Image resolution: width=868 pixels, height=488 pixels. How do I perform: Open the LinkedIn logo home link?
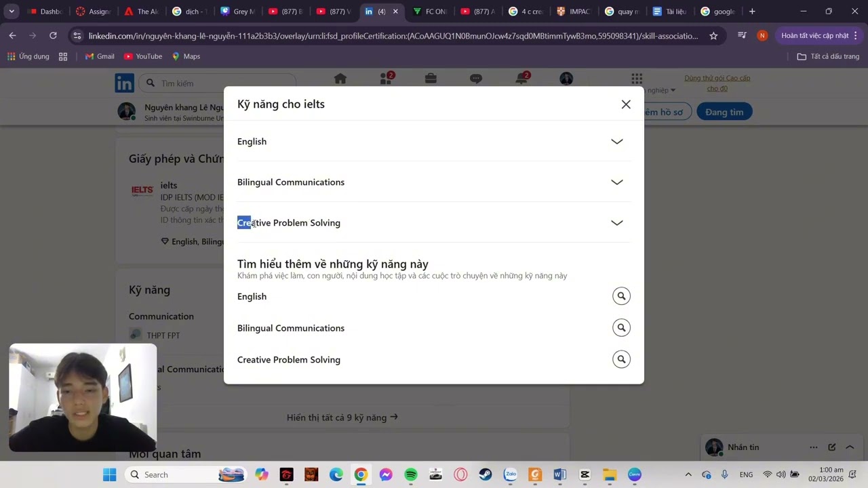(x=124, y=83)
